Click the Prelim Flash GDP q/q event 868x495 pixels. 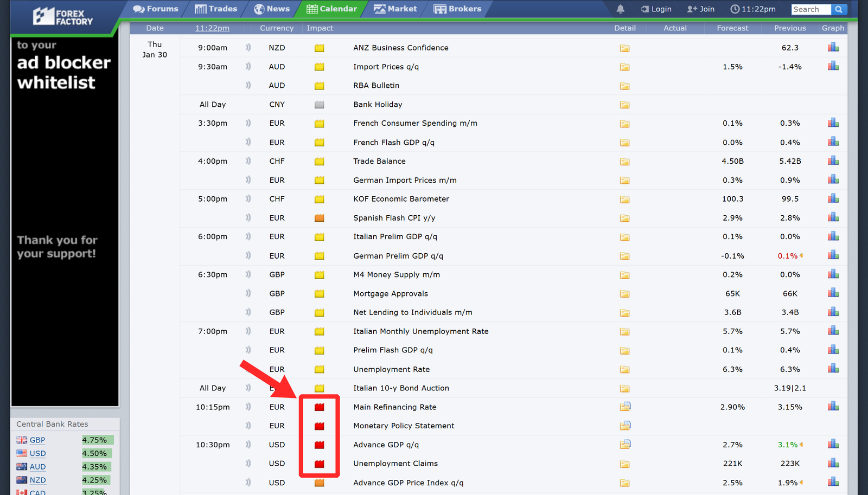pos(393,350)
